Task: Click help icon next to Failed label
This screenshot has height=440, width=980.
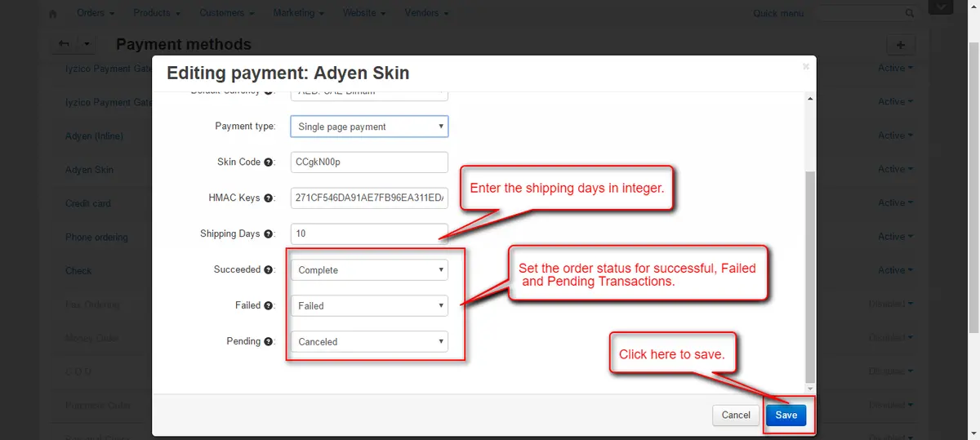Action: (x=268, y=306)
